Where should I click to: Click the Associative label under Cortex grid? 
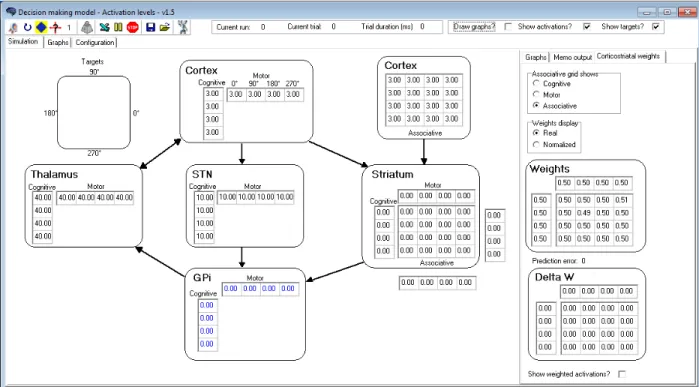pos(425,133)
